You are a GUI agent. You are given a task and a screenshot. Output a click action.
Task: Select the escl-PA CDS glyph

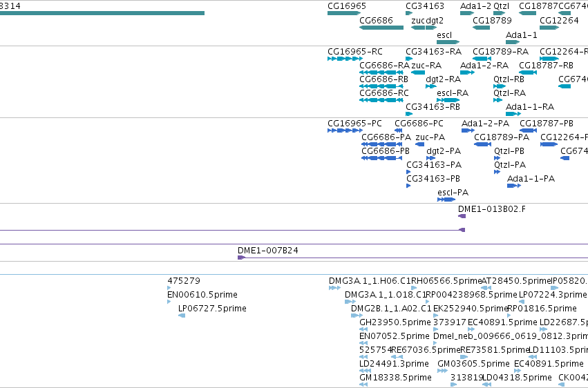click(x=446, y=200)
